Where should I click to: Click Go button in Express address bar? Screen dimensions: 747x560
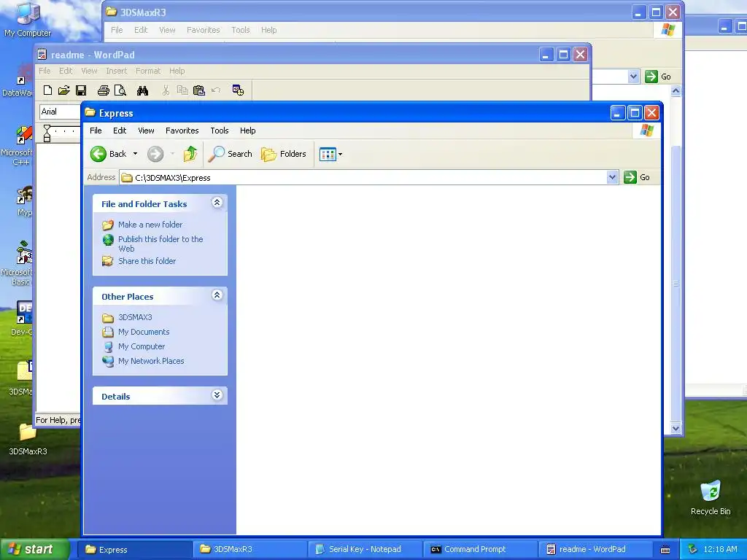point(637,177)
